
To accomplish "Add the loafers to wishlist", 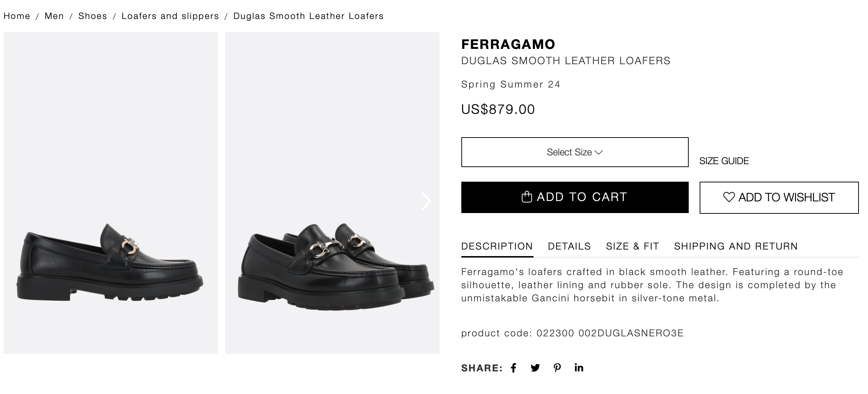I will click(x=778, y=197).
